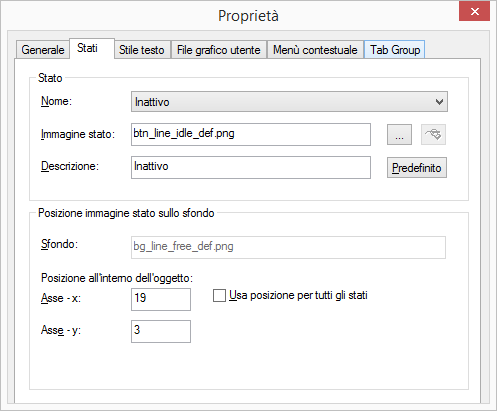
Task: Click the greyed state-image icon button beside browse
Action: pyautogui.click(x=433, y=135)
